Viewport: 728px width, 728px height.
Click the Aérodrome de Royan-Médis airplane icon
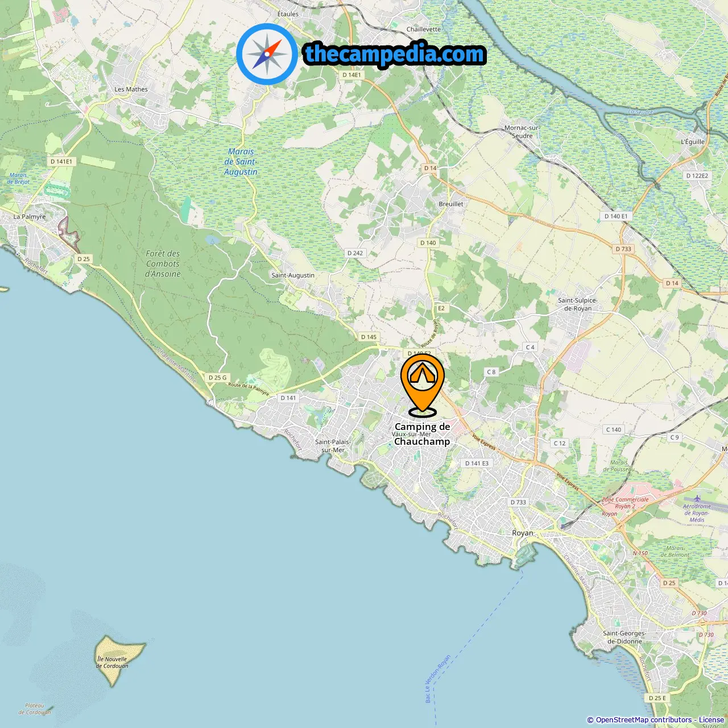coord(697,499)
